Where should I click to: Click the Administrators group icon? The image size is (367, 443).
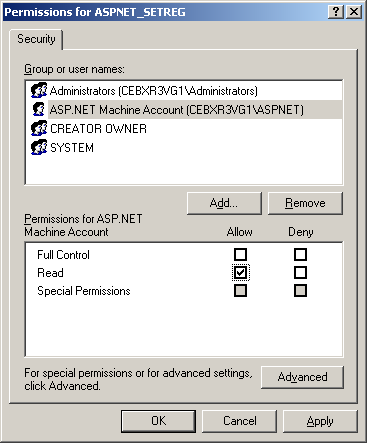[x=39, y=90]
